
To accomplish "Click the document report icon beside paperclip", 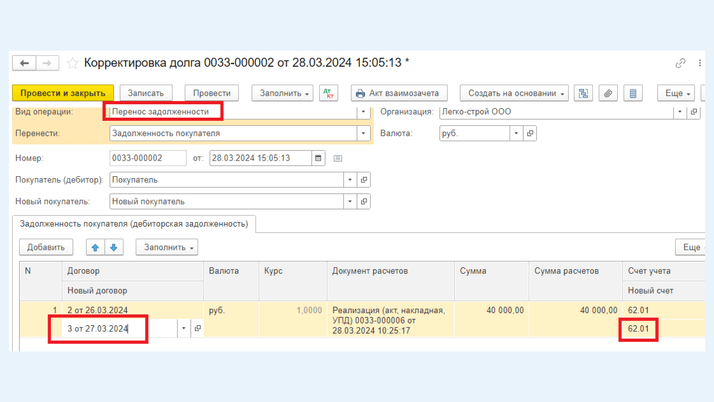I will [x=632, y=93].
